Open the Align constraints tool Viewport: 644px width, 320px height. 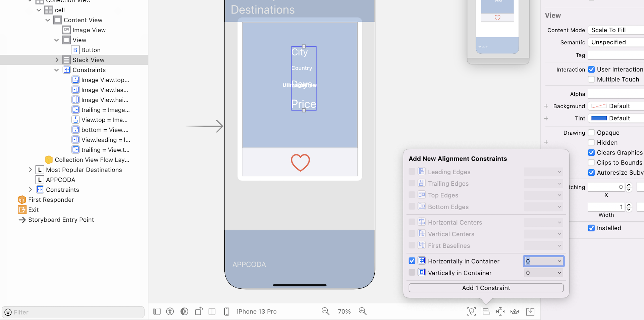click(x=486, y=312)
